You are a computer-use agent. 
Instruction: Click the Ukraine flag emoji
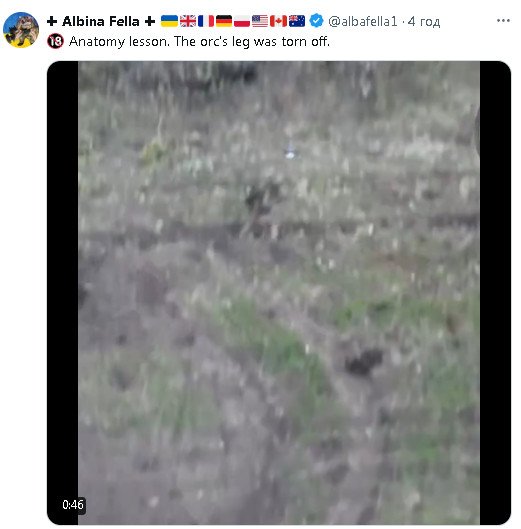click(x=169, y=21)
